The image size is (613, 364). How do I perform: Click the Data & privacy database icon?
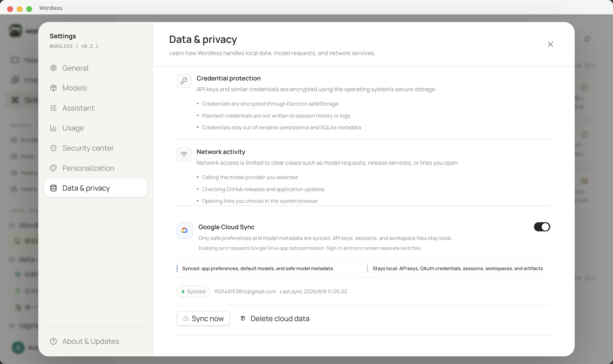[53, 188]
